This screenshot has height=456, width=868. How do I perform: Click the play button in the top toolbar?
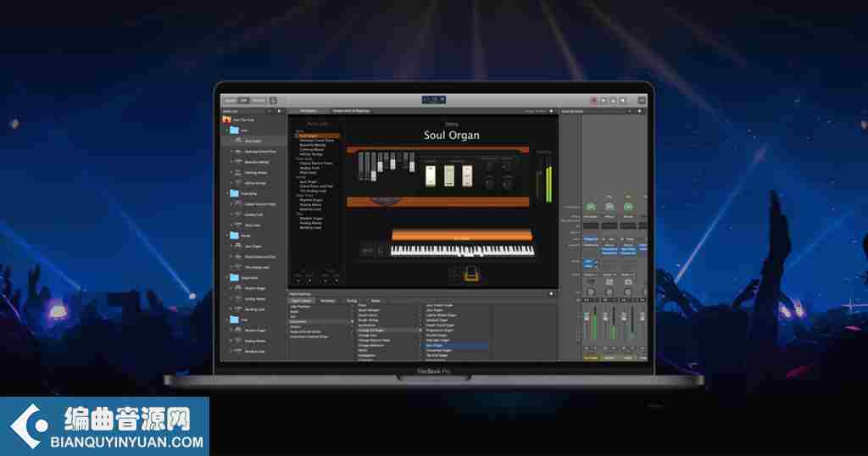point(604,101)
